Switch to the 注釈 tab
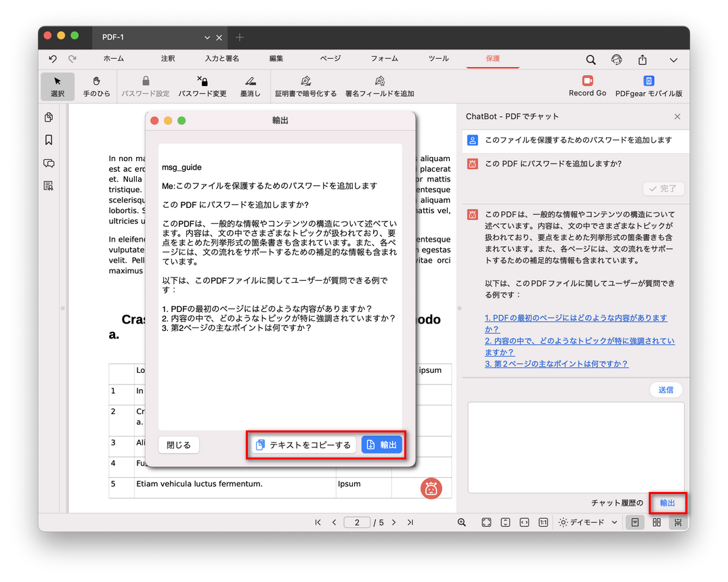The image size is (728, 582). pyautogui.click(x=168, y=59)
